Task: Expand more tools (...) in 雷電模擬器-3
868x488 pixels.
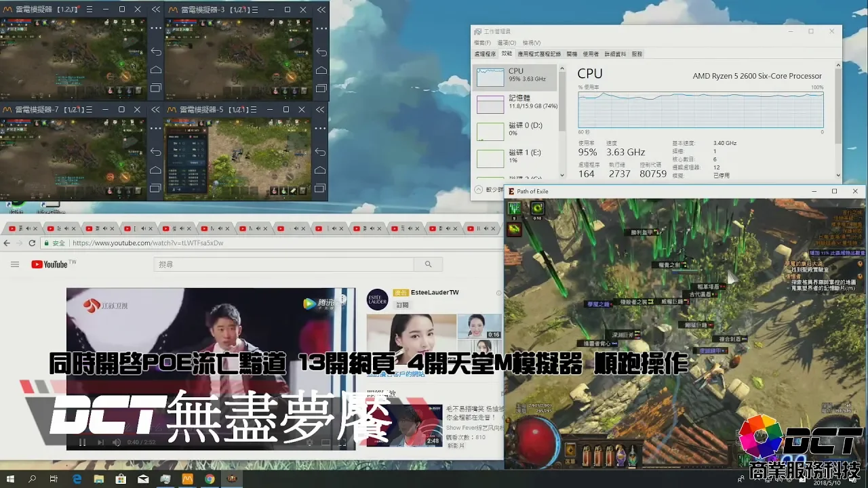Action: pos(321,28)
